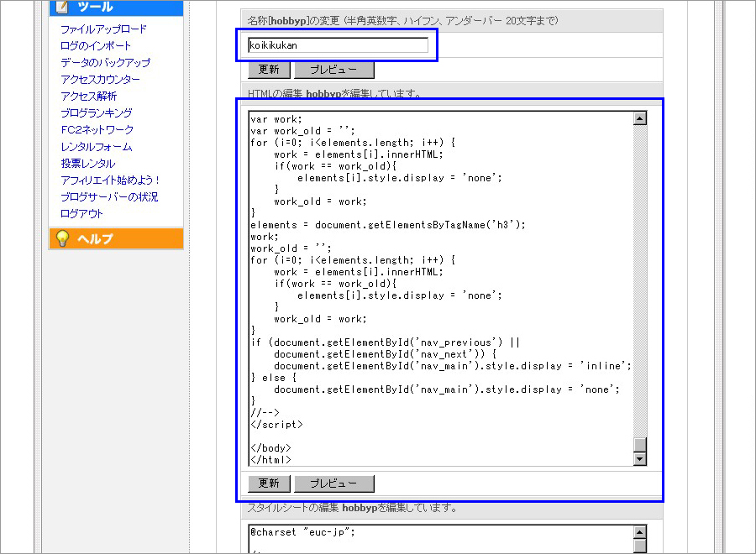Click 更新 button below the HTML editor
The image size is (756, 554).
(x=269, y=483)
